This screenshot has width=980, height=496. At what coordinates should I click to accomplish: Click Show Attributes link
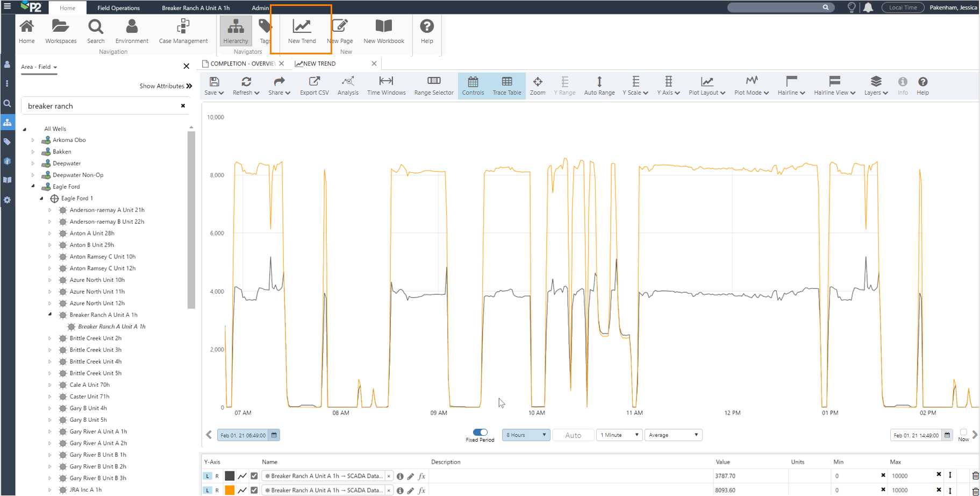166,86
